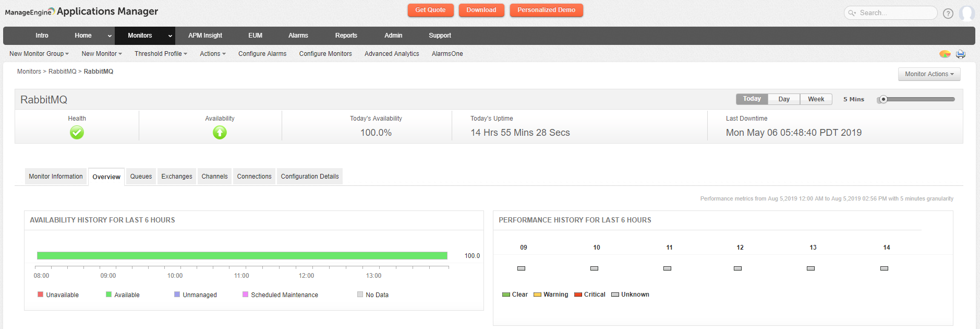This screenshot has height=329, width=980.
Task: Open the Advanced Analytics link
Action: pos(392,54)
